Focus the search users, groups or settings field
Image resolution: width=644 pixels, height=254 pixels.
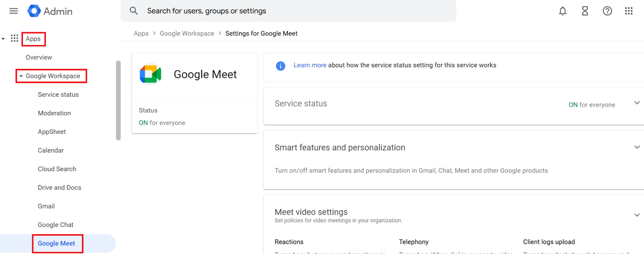tap(288, 11)
